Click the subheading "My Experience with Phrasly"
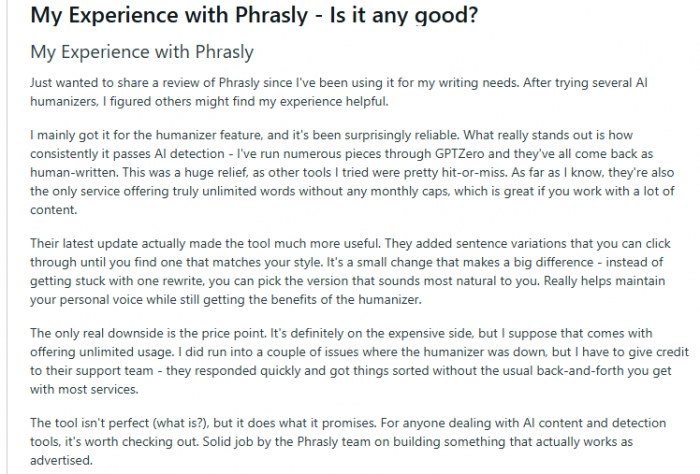The width and height of the screenshot is (700, 474). (x=142, y=52)
